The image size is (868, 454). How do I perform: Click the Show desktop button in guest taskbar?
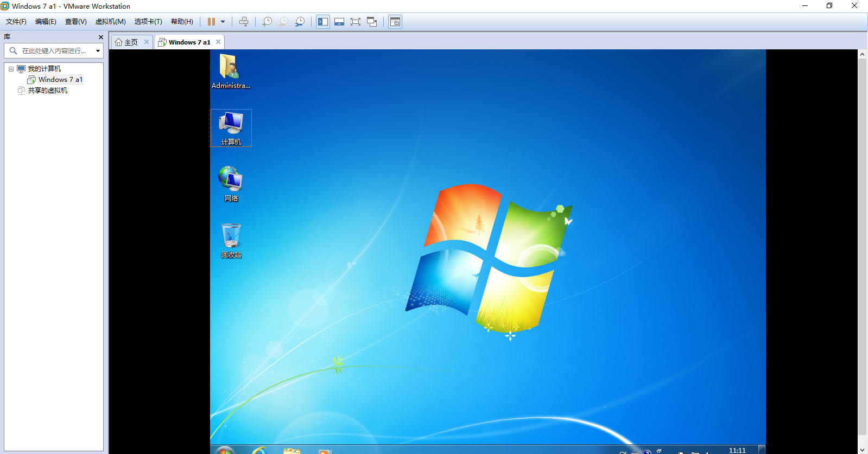[762, 450]
